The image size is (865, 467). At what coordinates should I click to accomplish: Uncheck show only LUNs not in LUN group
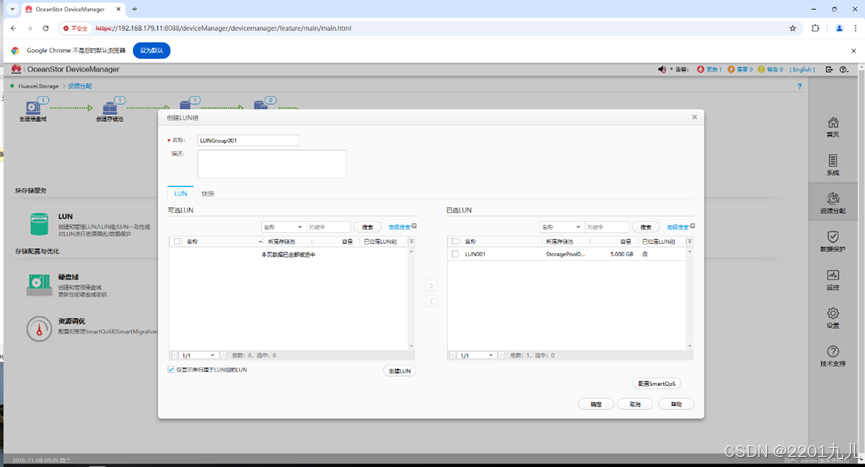pos(171,370)
